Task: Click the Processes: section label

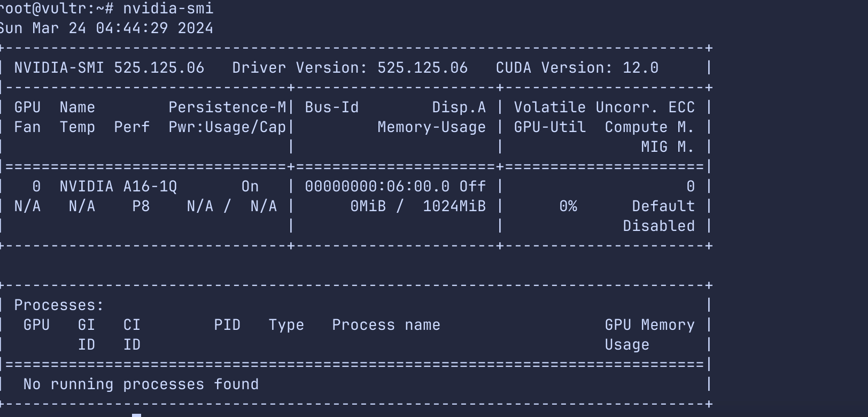Action: coord(59,305)
